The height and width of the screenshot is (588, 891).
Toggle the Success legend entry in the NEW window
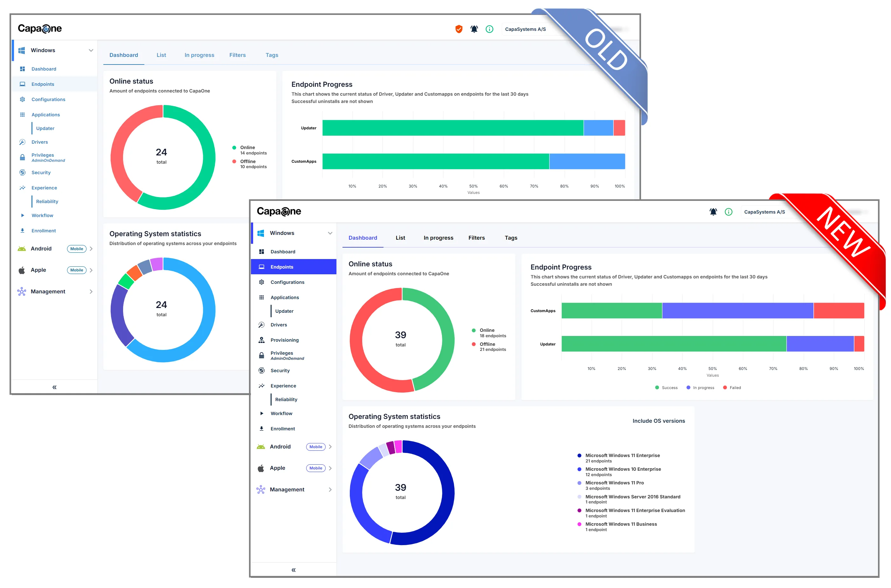pos(666,388)
